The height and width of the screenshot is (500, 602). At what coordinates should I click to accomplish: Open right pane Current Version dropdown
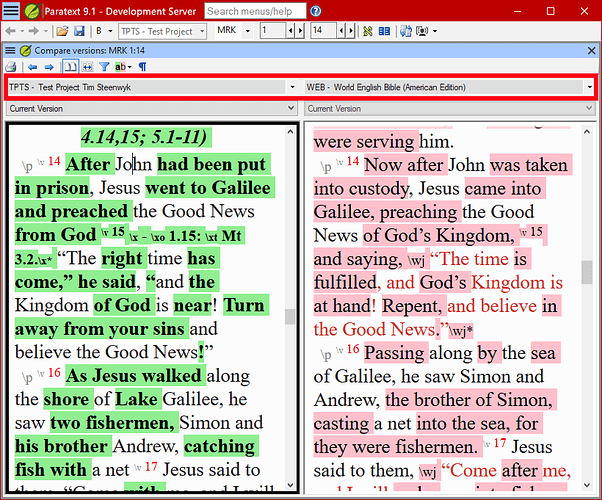(x=450, y=109)
